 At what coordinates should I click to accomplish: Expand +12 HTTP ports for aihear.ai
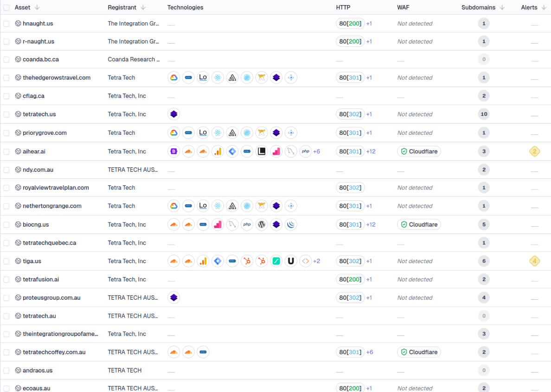coord(371,151)
